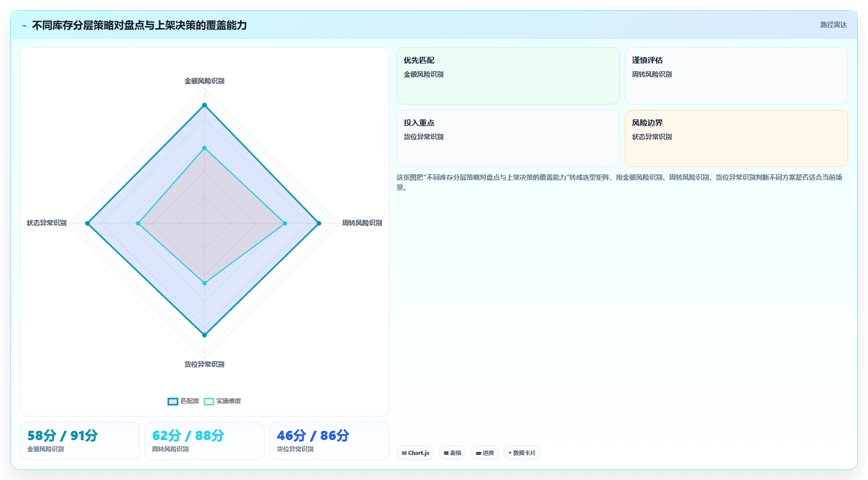Click the 匹配度 point on 状态异常识别 axis
The width and height of the screenshot is (868, 480).
click(x=88, y=223)
